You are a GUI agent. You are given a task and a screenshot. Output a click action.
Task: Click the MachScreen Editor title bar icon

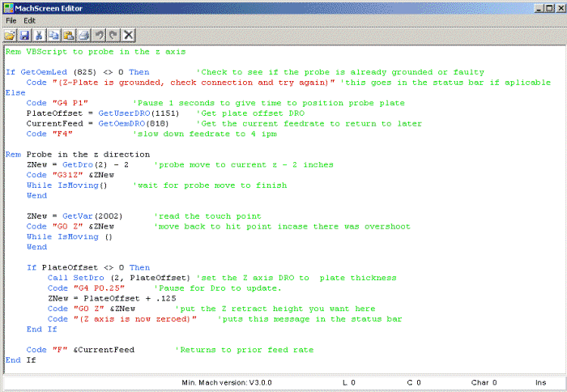pyautogui.click(x=8, y=6)
